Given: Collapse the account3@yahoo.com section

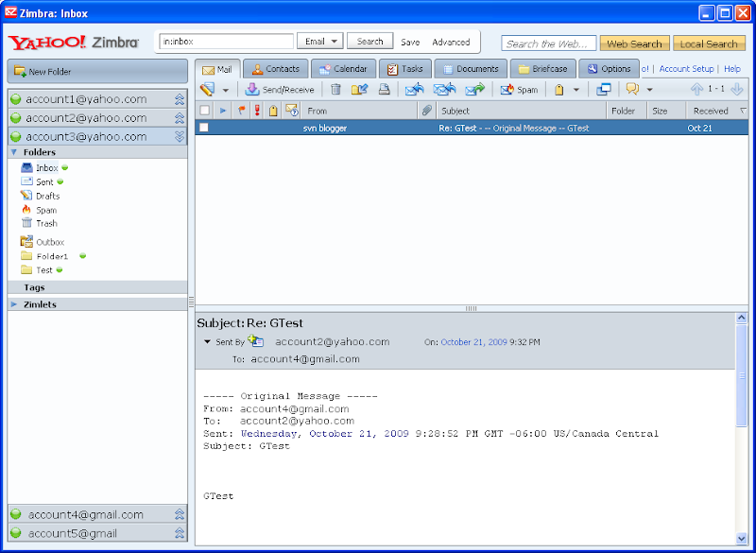Looking at the screenshot, I should click(180, 136).
